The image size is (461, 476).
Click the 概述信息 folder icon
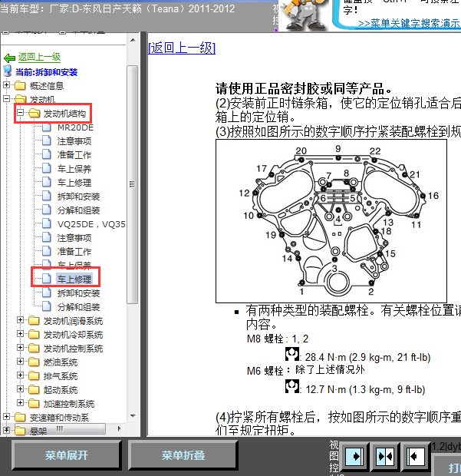(x=20, y=86)
